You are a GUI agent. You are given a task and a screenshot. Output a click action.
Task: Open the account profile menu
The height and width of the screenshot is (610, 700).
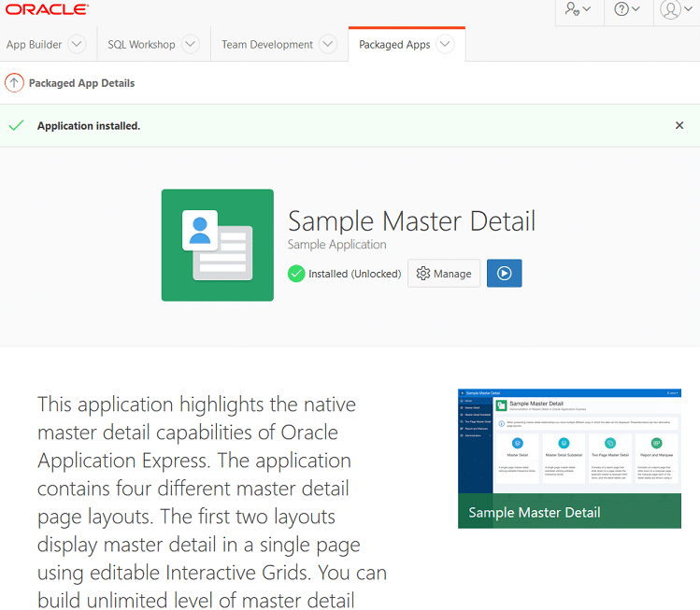(x=676, y=9)
